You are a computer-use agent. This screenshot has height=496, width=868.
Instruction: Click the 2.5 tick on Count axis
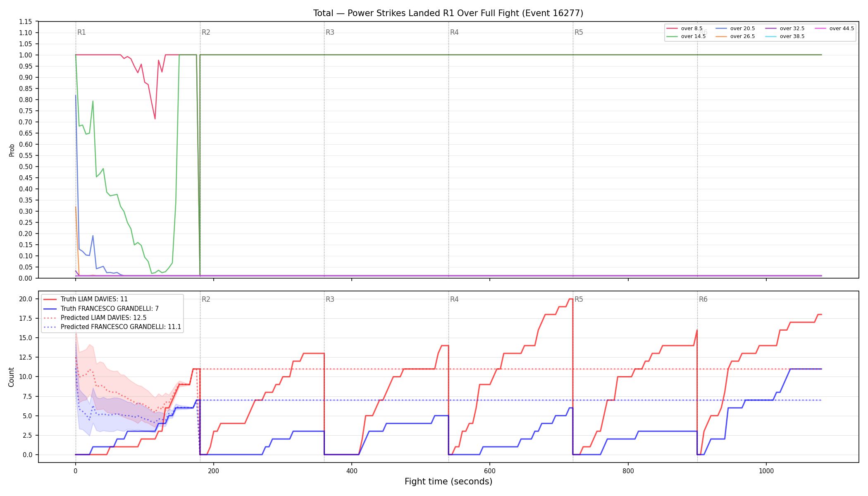[27, 435]
